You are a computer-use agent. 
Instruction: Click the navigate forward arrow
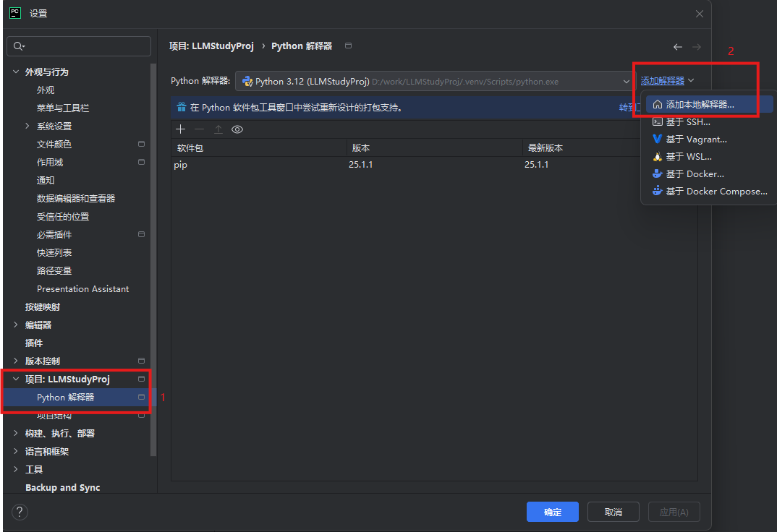(x=697, y=47)
